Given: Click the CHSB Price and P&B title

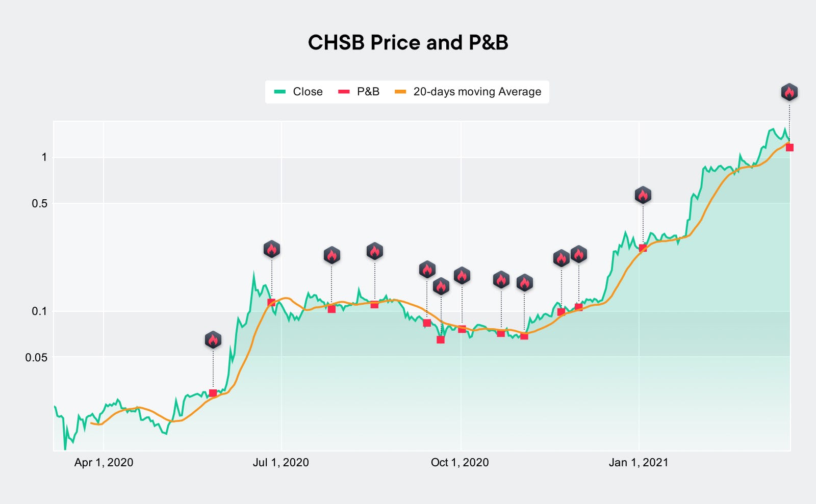Looking at the screenshot, I should (x=408, y=42).
